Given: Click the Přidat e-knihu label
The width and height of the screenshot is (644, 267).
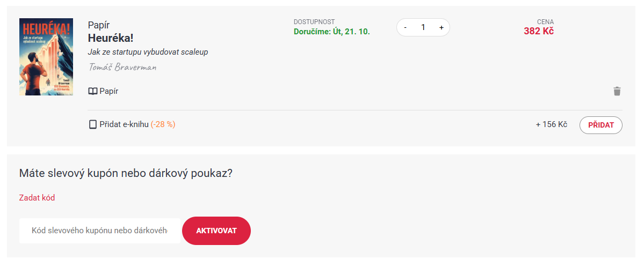Looking at the screenshot, I should pyautogui.click(x=124, y=124).
